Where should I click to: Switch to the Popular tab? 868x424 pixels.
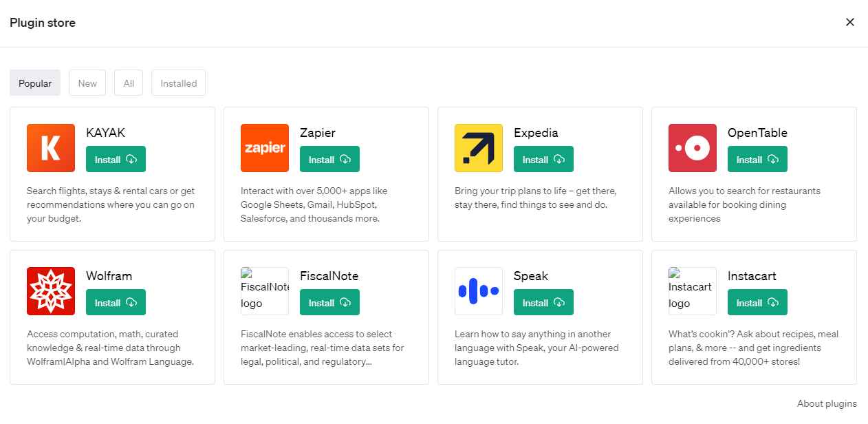tap(34, 83)
